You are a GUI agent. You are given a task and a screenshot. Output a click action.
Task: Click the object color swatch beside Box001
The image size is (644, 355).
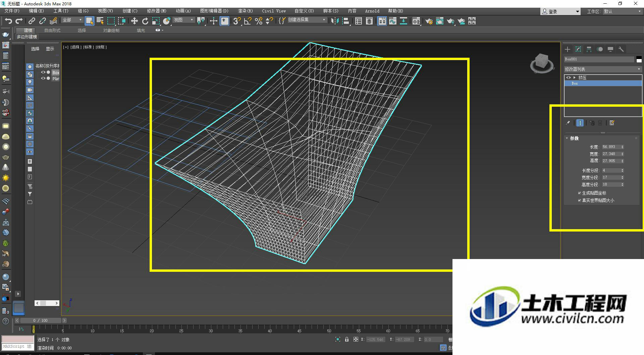[639, 59]
